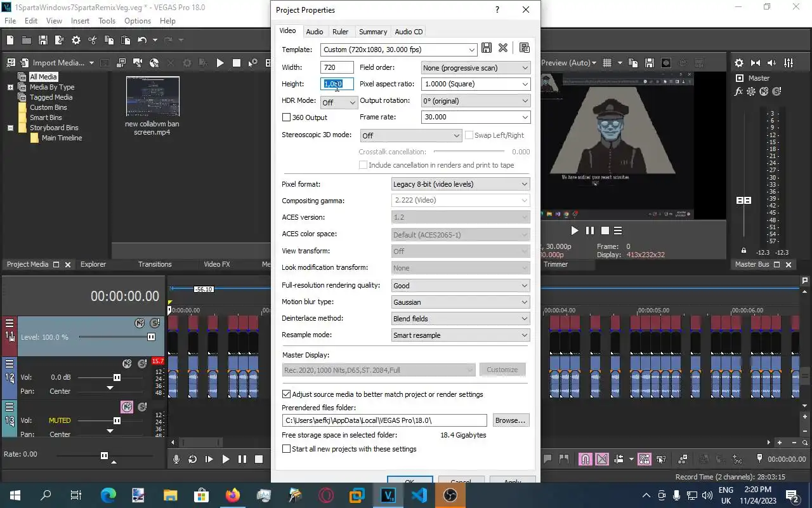Click the preview overlay grid icon
812x508 pixels.
[x=607, y=63]
